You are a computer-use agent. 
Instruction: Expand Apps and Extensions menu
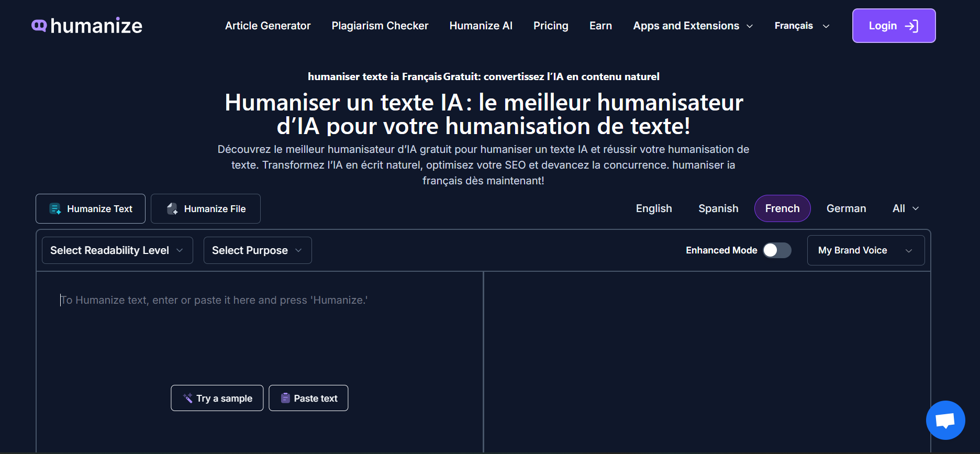pyautogui.click(x=693, y=26)
